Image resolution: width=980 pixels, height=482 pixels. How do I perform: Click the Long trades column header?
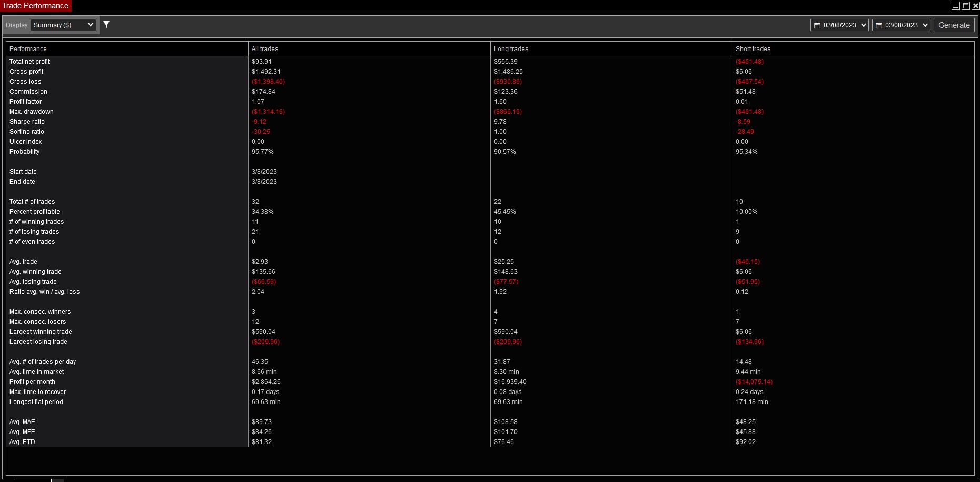611,49
